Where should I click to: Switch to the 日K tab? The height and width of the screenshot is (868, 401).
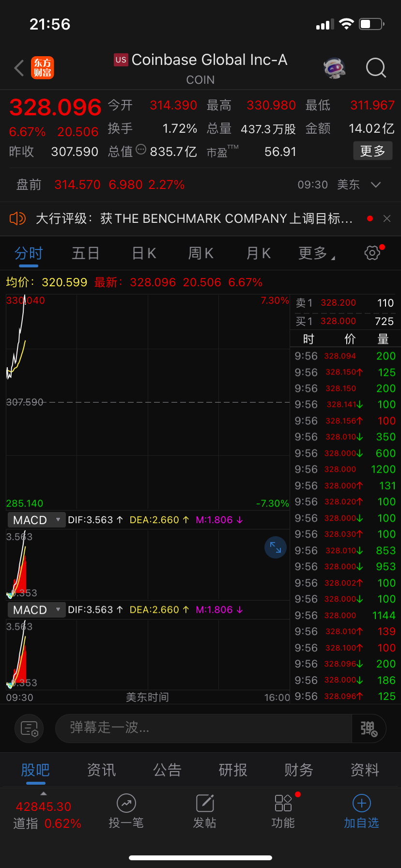click(x=144, y=253)
